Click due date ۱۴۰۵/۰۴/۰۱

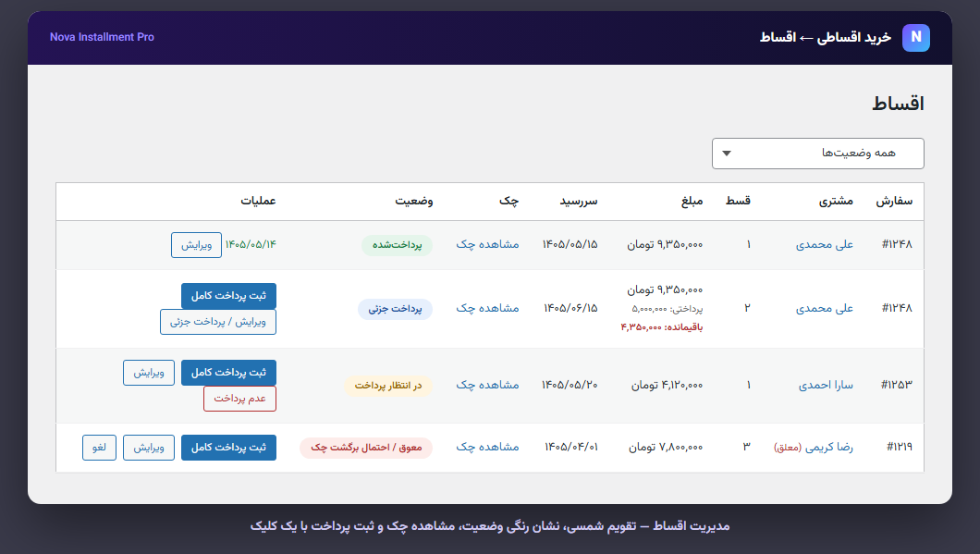pos(571,447)
